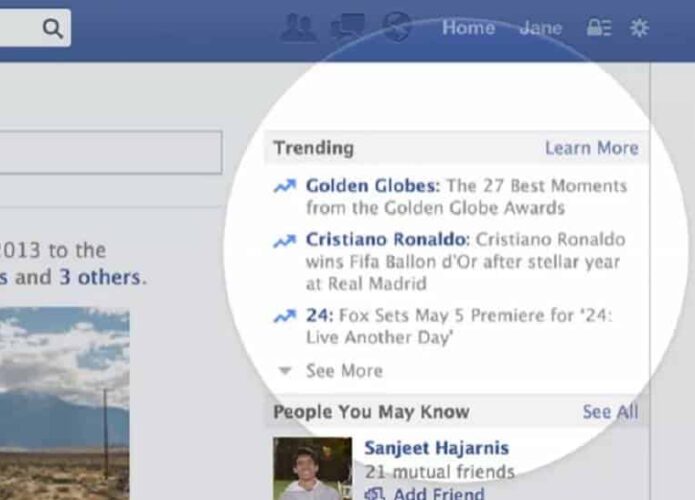Open the messages icon
The width and height of the screenshot is (695, 500).
(x=348, y=27)
